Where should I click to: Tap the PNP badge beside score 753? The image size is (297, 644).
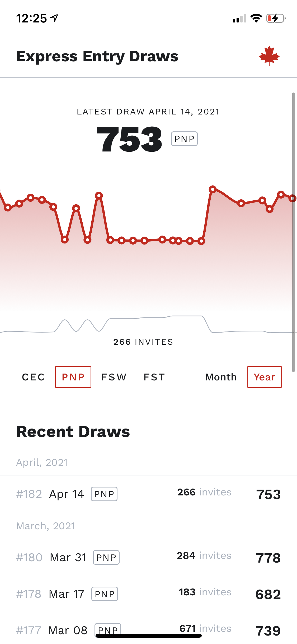(x=184, y=139)
